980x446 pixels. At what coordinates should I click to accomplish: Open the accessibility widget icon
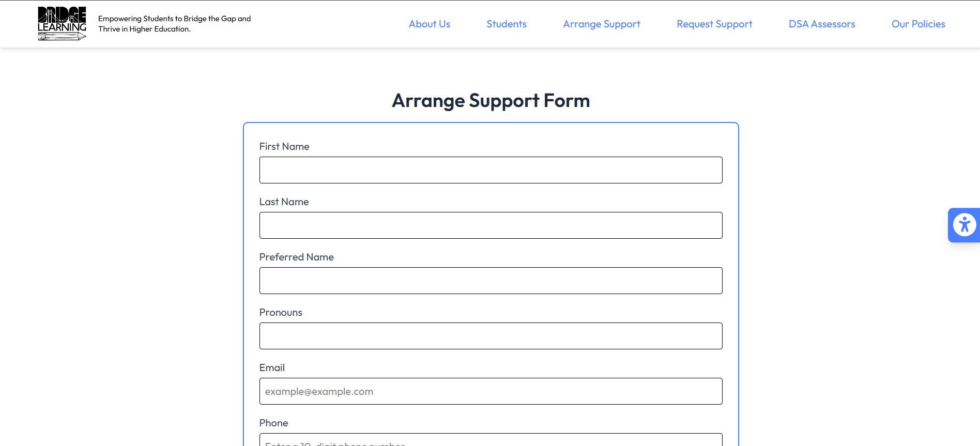click(x=964, y=225)
